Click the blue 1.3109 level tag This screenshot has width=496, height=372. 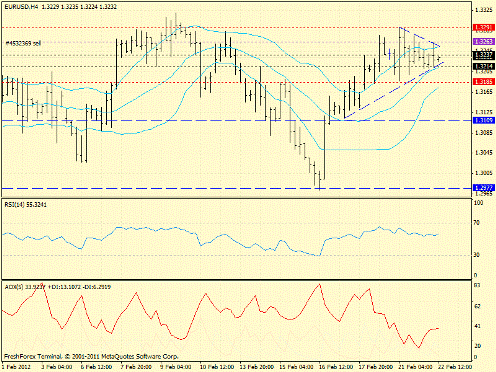pos(484,120)
